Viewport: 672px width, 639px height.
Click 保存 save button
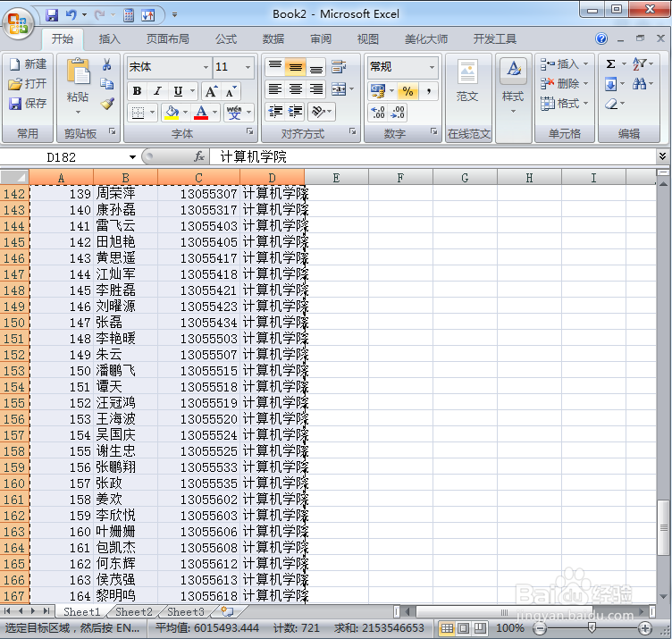click(x=29, y=104)
